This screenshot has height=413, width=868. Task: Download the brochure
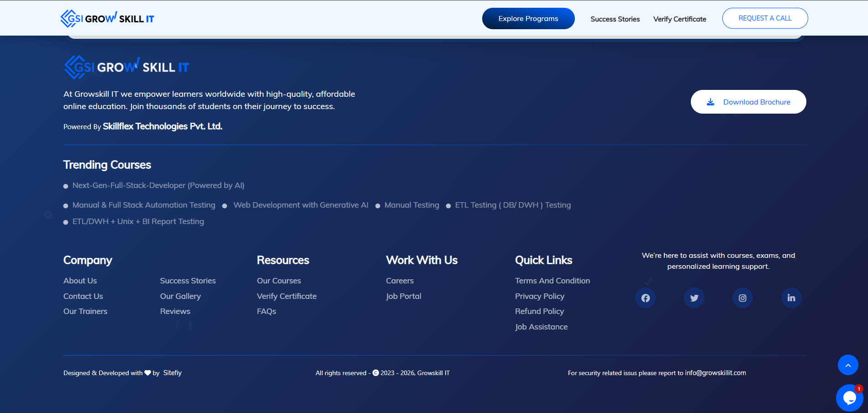pos(748,102)
